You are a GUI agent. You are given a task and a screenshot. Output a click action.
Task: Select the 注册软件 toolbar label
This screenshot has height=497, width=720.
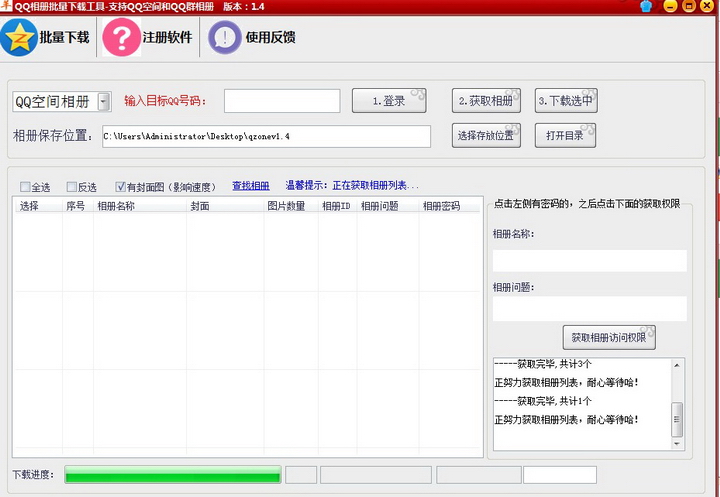pos(167,37)
